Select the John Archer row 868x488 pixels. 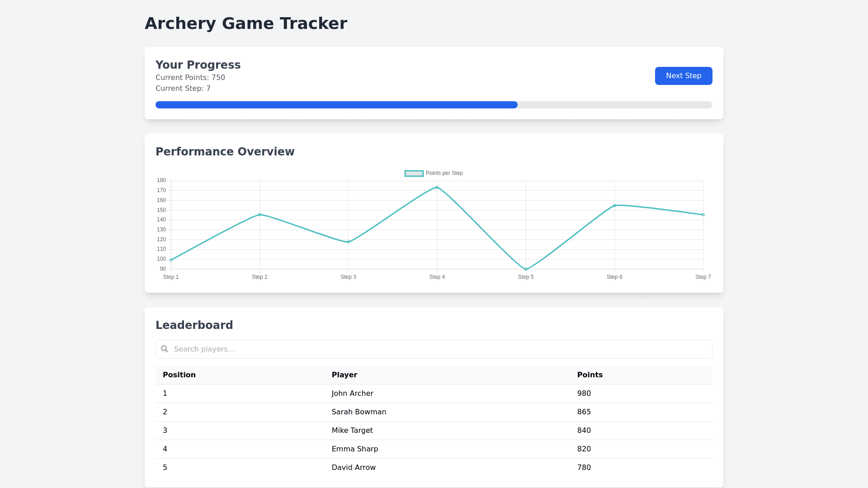(352, 394)
